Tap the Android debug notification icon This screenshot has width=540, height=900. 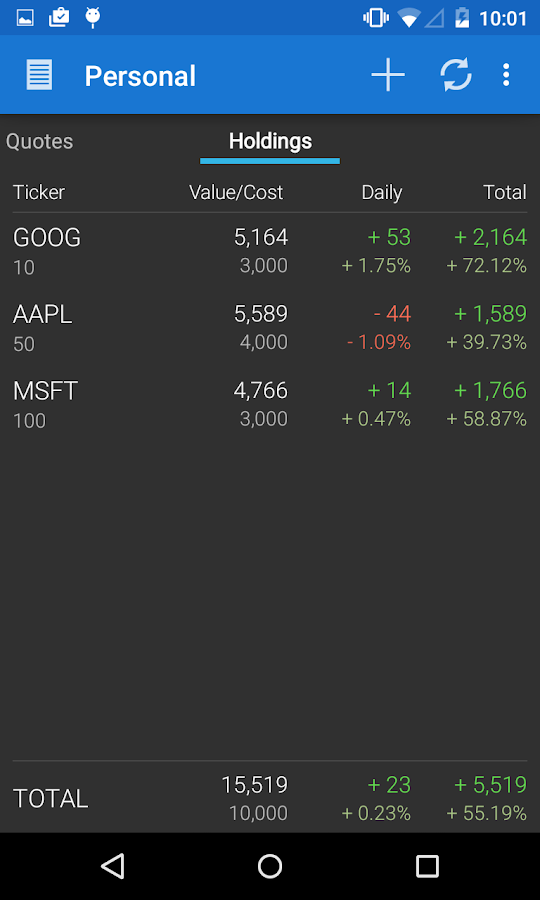[x=92, y=18]
